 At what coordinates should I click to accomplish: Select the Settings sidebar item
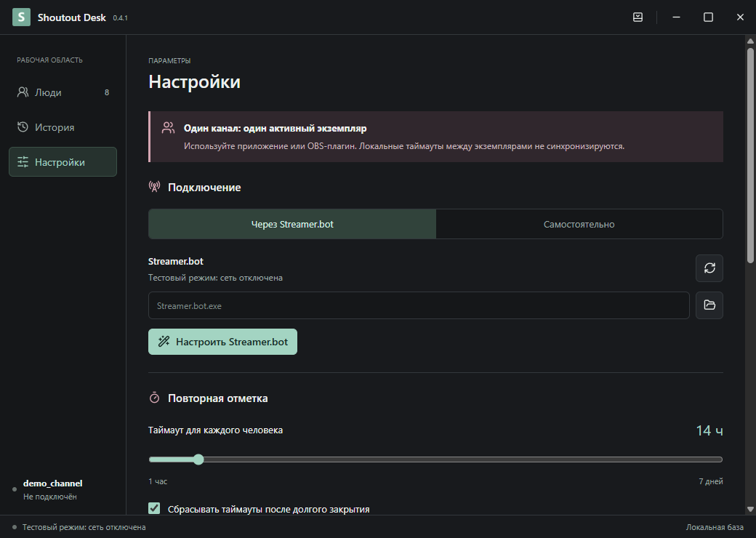tap(63, 162)
